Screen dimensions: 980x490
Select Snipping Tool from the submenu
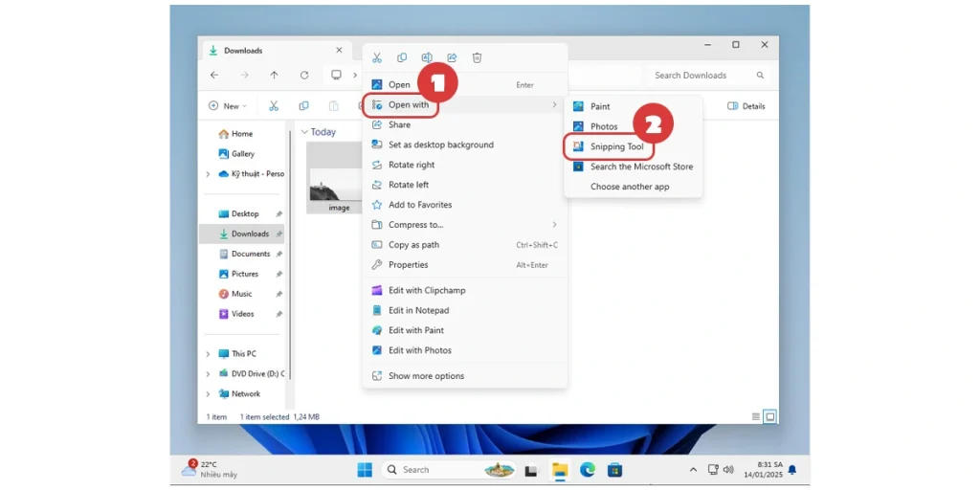point(616,146)
